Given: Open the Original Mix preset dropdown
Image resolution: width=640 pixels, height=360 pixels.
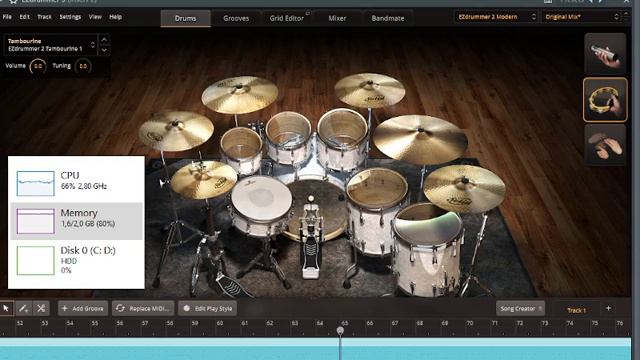Looking at the screenshot, I should point(582,17).
